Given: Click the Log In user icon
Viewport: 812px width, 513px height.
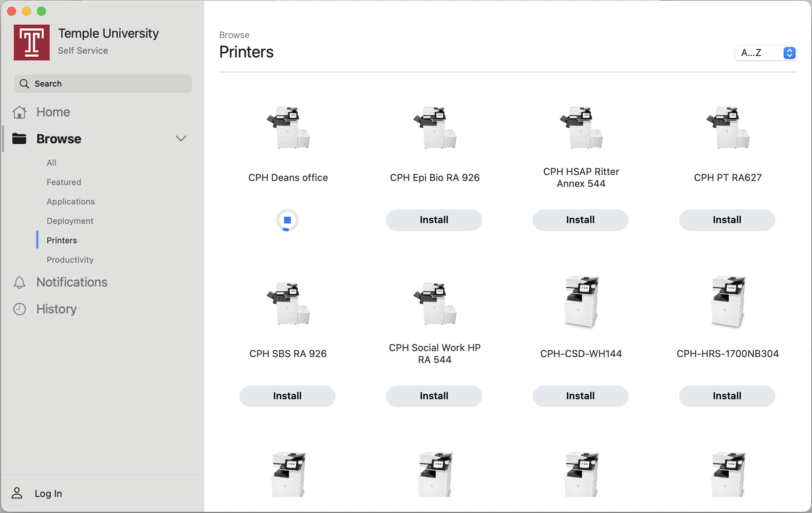Looking at the screenshot, I should click(17, 493).
